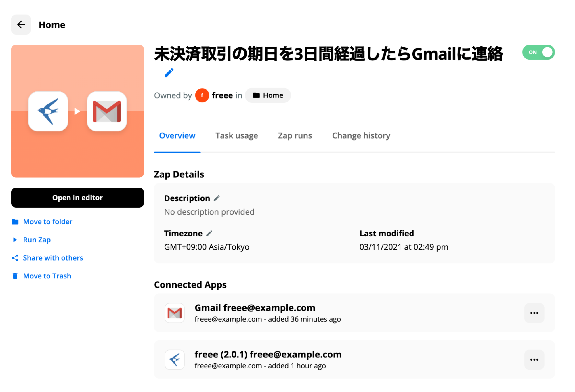The height and width of the screenshot is (392, 575).
Task: View the Change history tab
Action: (x=361, y=136)
